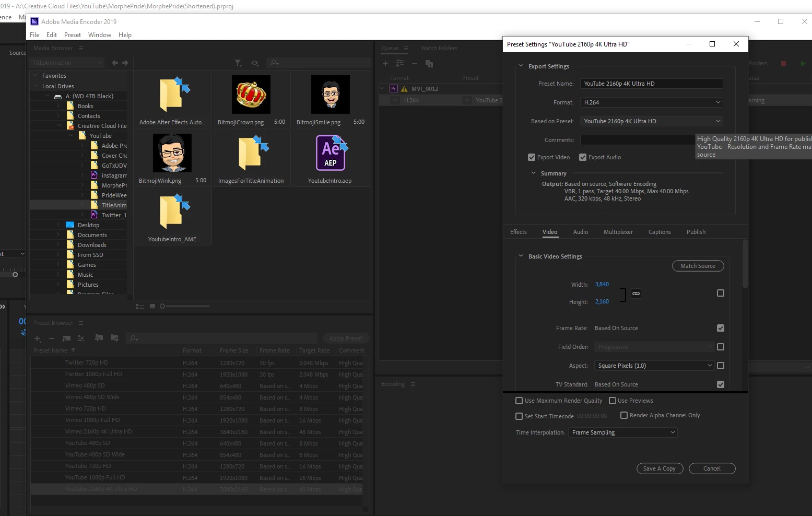Open the Help menu
The image size is (812, 516).
coord(125,35)
